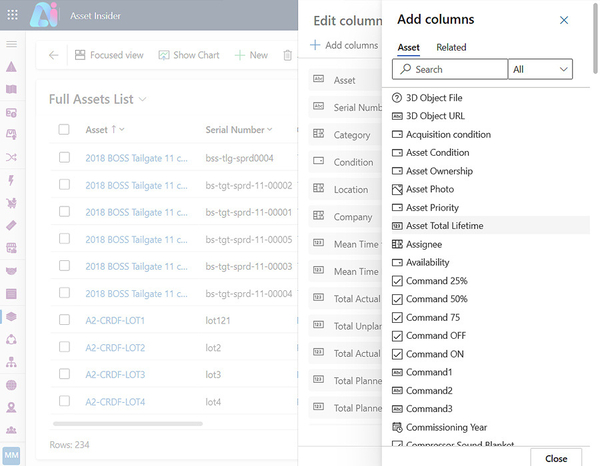This screenshot has width=600, height=466.
Task: Click the Search columns input field
Action: (450, 69)
